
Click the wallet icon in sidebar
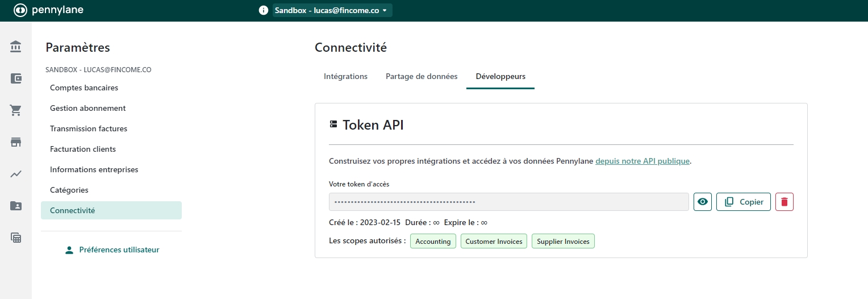pyautogui.click(x=16, y=78)
